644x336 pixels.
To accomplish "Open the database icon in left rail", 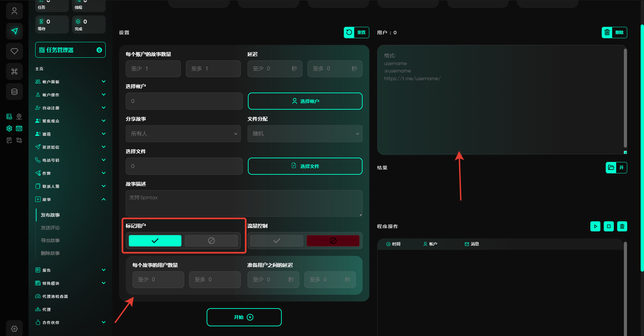I will pyautogui.click(x=14, y=92).
